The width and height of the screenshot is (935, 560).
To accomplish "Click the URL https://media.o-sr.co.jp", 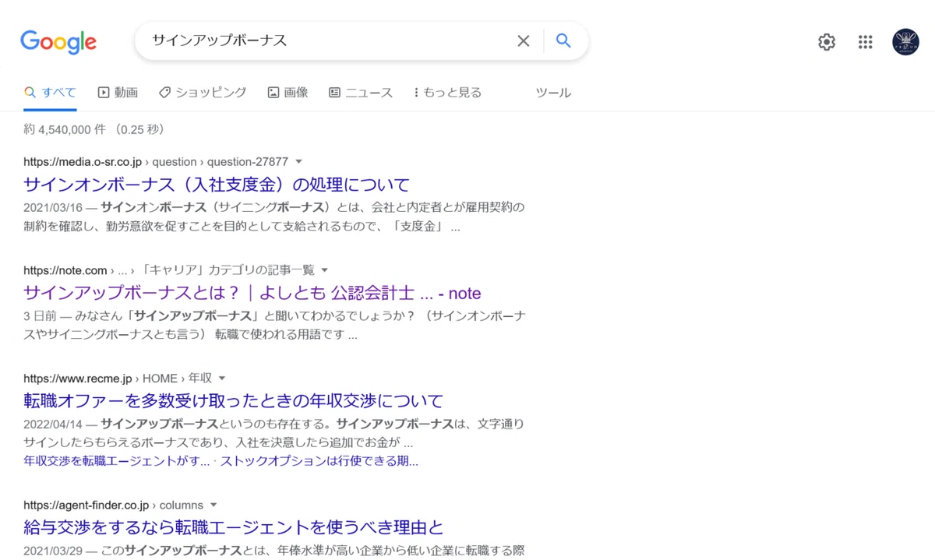I will coord(83,162).
